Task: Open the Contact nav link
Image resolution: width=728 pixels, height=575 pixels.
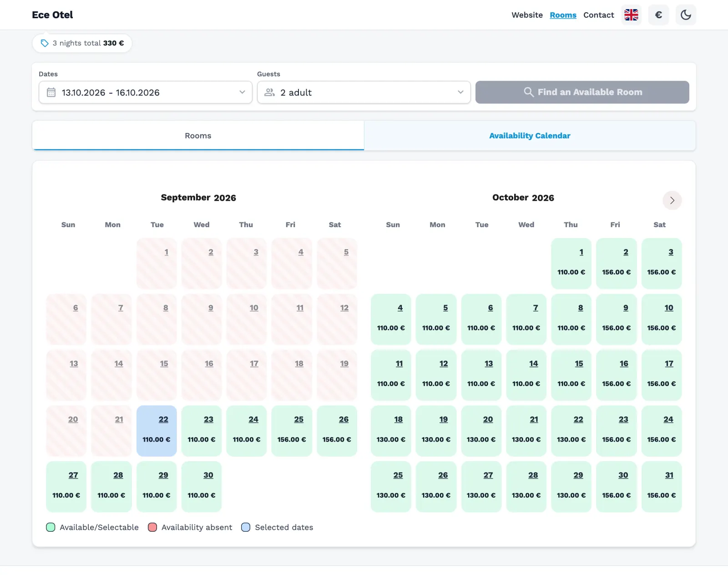Action: (x=598, y=15)
